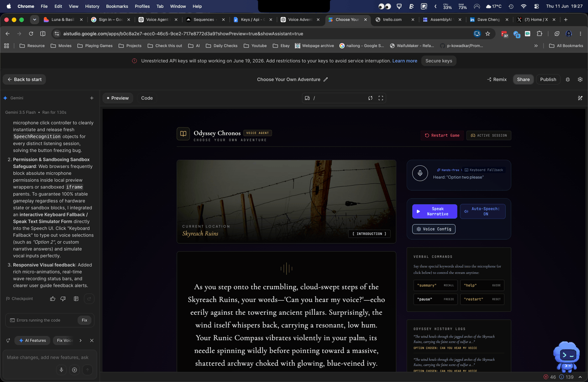Click the voice input mic in chat box

61,370
